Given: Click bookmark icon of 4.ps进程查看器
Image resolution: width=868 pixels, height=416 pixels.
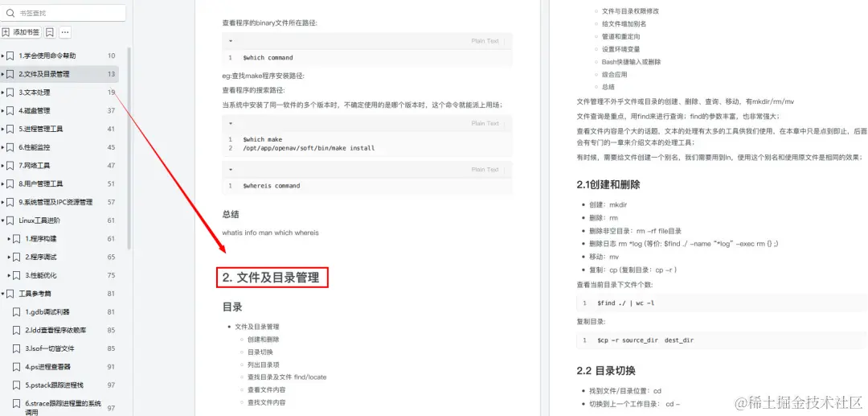Looking at the screenshot, I should click(17, 367).
